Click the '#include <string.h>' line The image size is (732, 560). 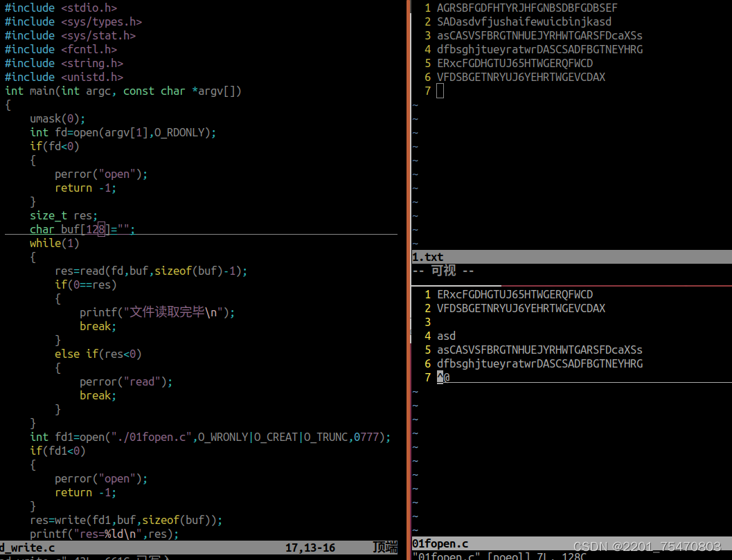[x=64, y=63]
